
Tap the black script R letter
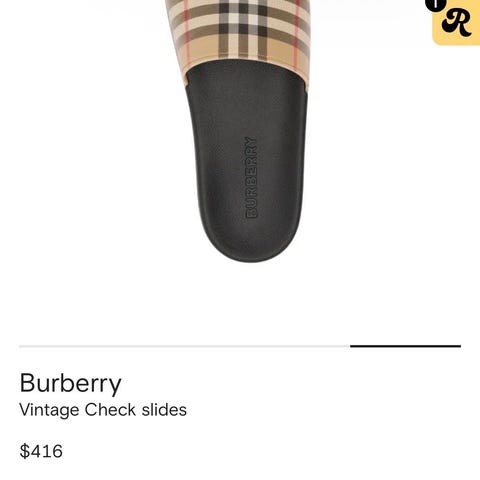tap(457, 23)
